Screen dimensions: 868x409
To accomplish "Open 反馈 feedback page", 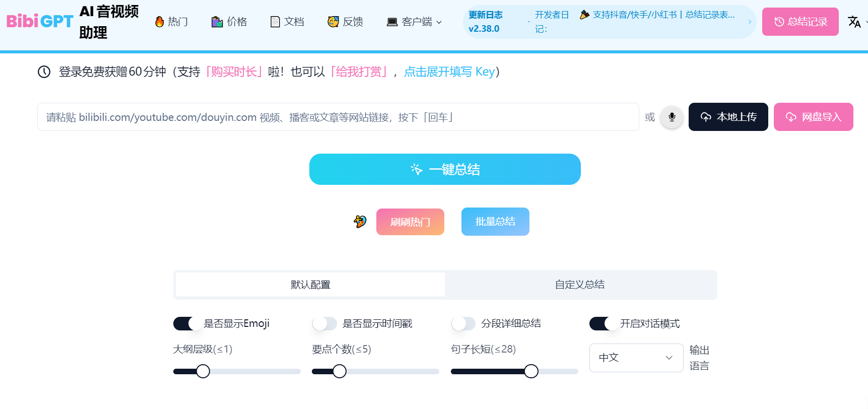I will click(346, 22).
